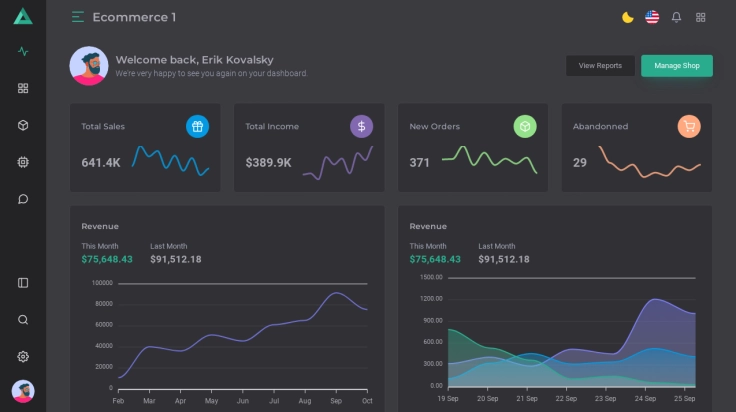Click the View Reports button
Viewport: 736px width, 412px height.
coord(600,66)
